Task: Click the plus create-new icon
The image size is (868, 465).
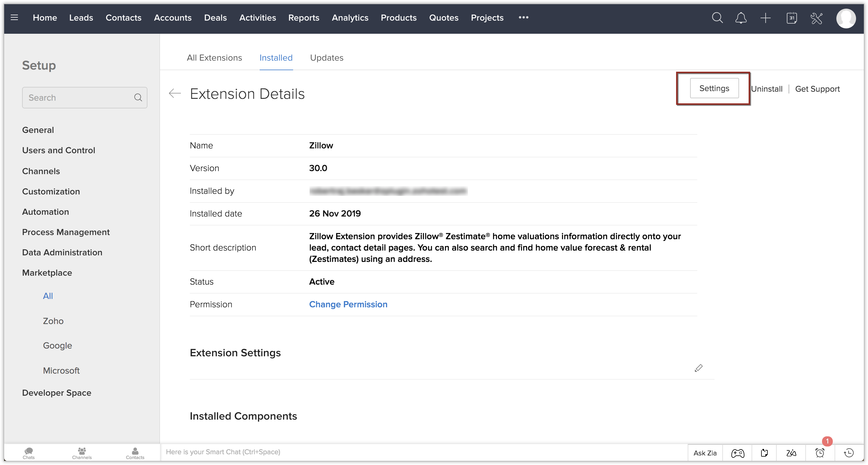Action: [x=765, y=18]
